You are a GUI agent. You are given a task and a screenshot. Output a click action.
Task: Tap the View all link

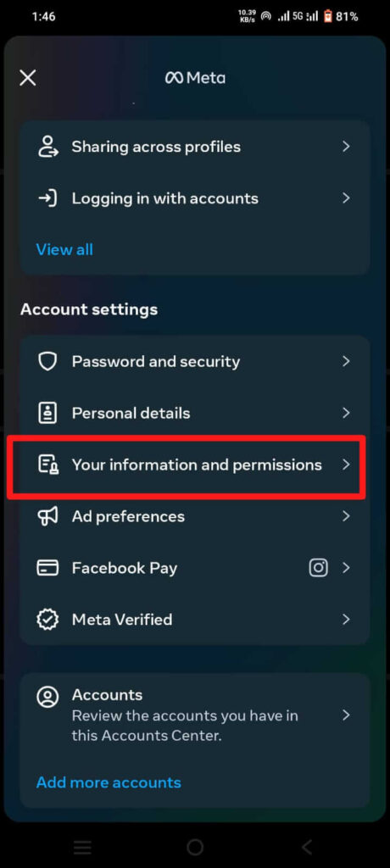64,250
